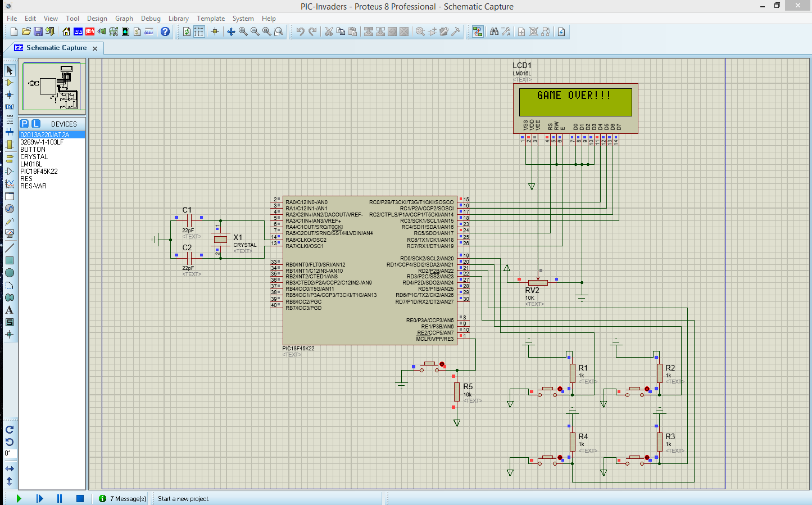Viewport: 812px width, 505px height.
Task: Add new sheet icon
Action: pyautogui.click(x=521, y=31)
